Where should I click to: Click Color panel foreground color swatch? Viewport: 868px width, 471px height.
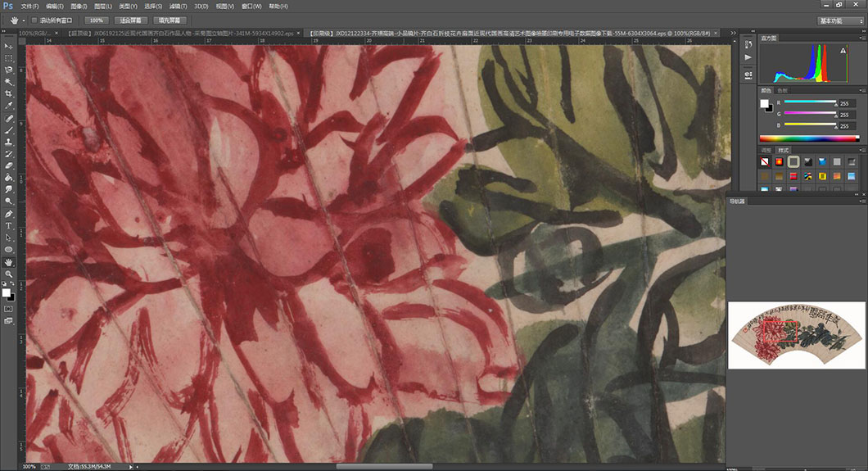point(764,103)
